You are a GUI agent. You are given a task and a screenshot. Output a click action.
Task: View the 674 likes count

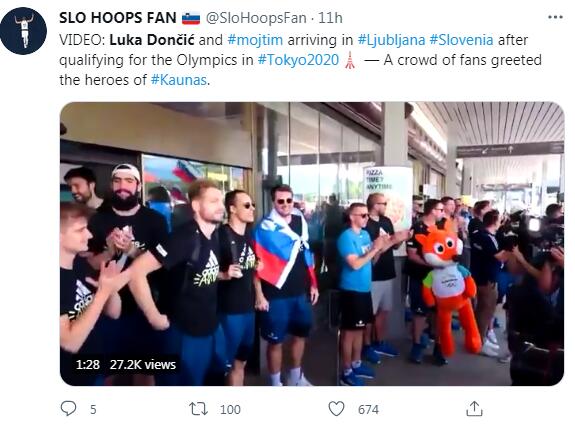(368, 409)
